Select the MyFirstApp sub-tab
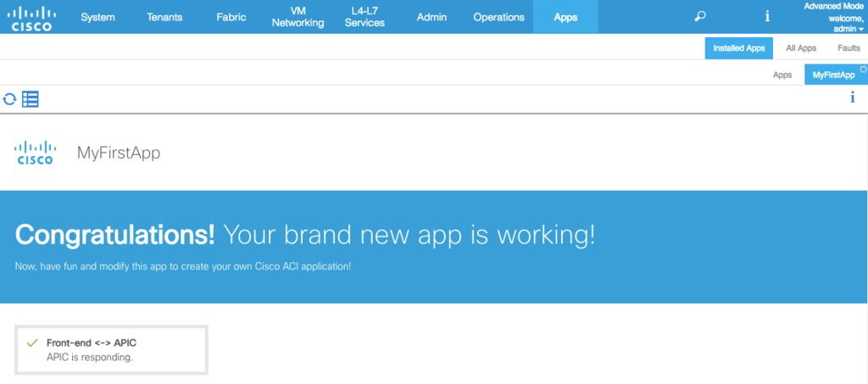This screenshot has height=384, width=868. click(x=833, y=75)
